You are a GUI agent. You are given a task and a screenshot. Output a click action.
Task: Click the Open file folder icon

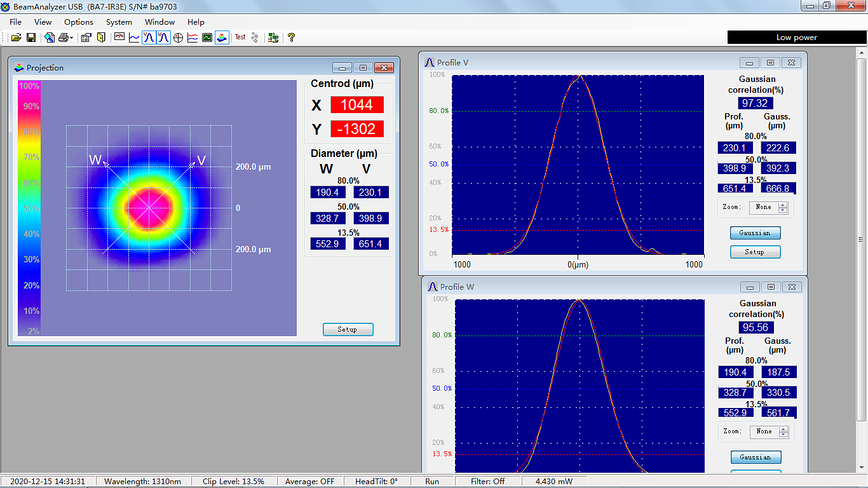click(x=17, y=37)
